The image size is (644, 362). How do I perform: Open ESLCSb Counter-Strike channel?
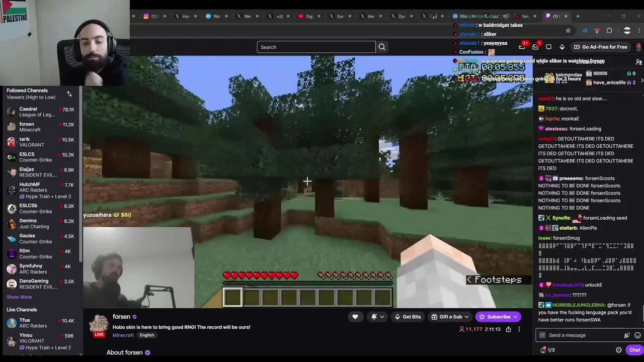coord(42,208)
